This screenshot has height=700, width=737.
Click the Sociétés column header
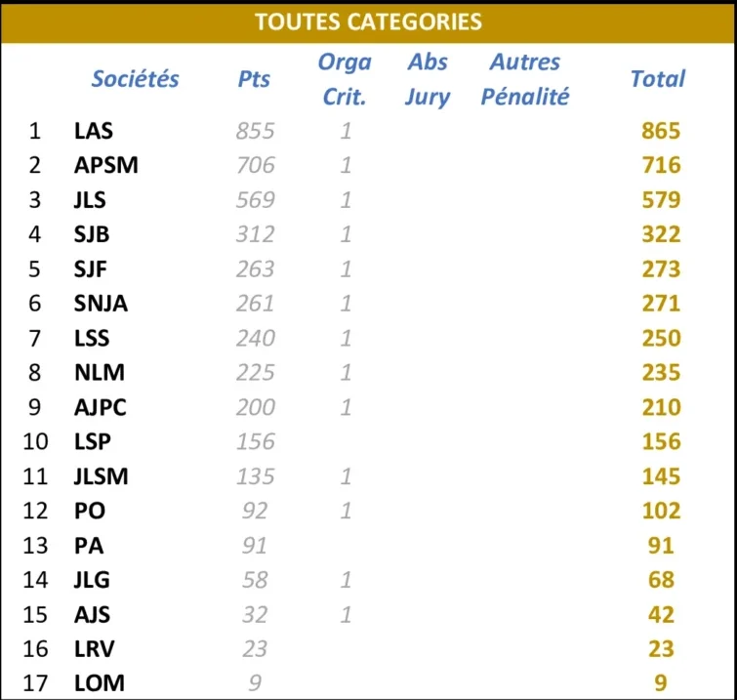pyautogui.click(x=136, y=79)
